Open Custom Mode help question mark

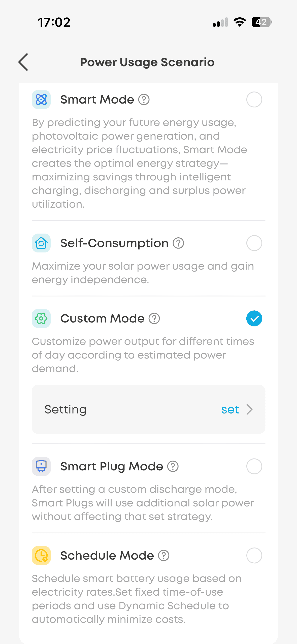[154, 318]
